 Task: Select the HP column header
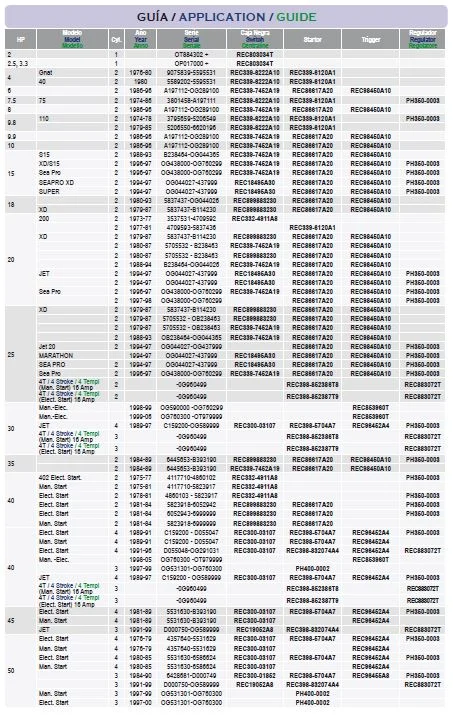pyautogui.click(x=21, y=39)
